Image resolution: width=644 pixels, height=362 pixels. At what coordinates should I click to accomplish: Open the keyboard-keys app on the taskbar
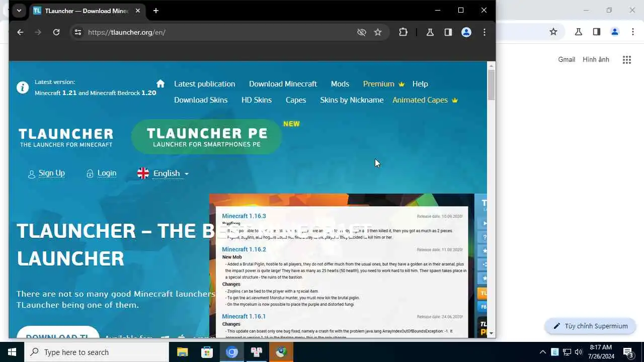(257, 352)
